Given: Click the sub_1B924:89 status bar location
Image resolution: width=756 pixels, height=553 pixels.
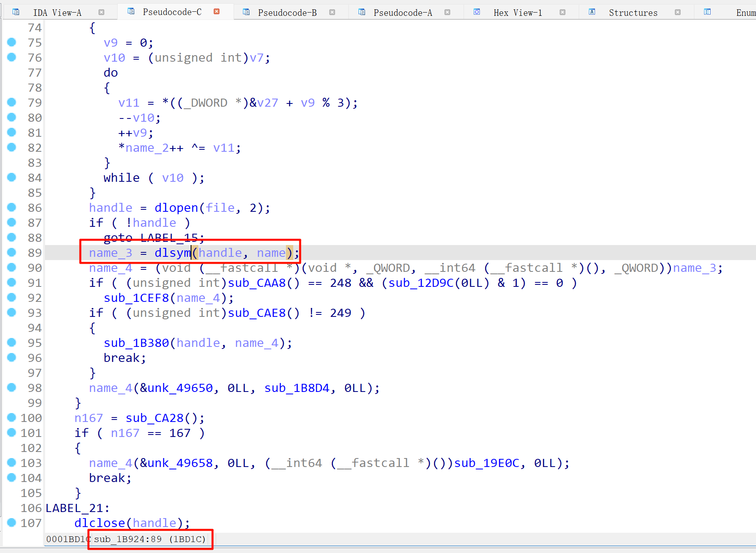Looking at the screenshot, I should [x=128, y=539].
